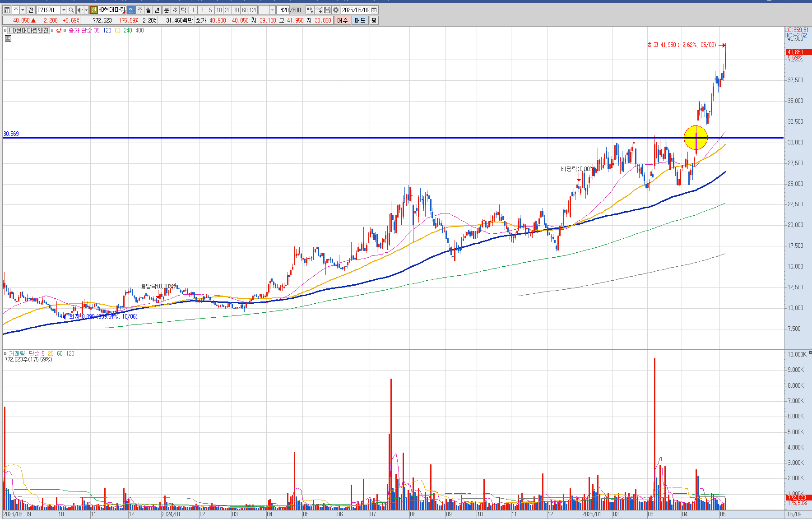
Task: Click the 신 badge icon before the stock name
Action: pos(93,10)
